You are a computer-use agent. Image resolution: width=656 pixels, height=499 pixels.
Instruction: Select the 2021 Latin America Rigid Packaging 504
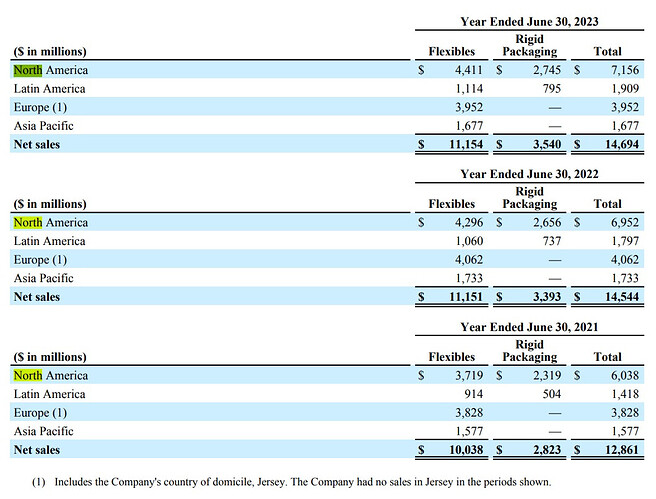(551, 394)
